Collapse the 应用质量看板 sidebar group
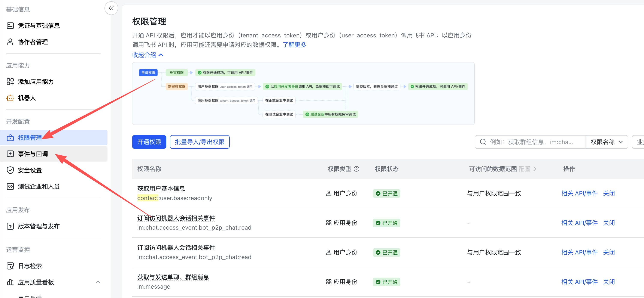Viewport: 644px width, 298px height. [98, 282]
